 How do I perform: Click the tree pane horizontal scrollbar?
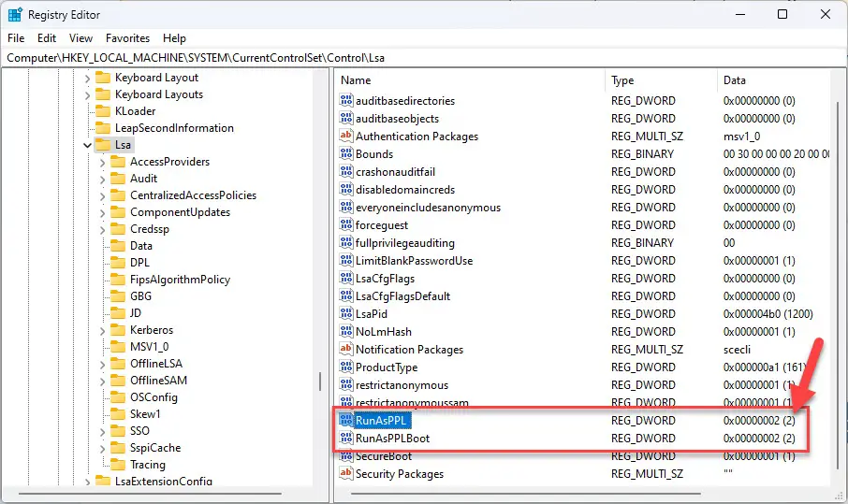tap(151, 493)
